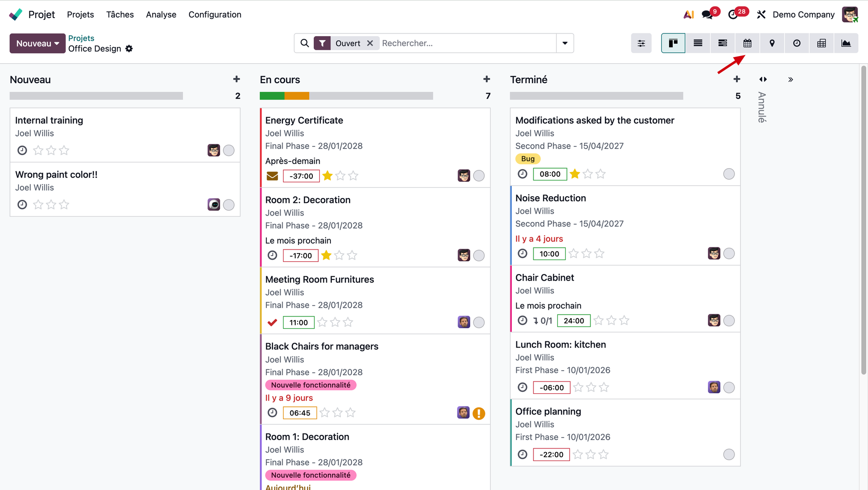This screenshot has width=868, height=490.
Task: Open the graph chart view
Action: [x=846, y=43]
